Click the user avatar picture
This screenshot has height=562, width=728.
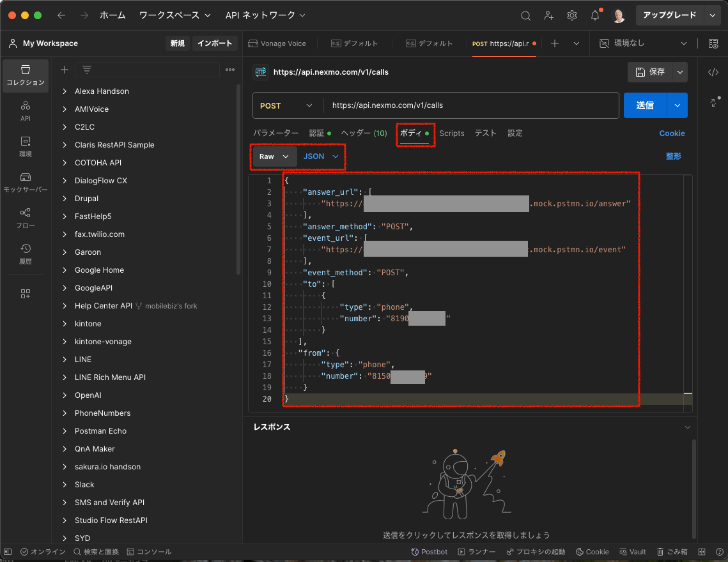pyautogui.click(x=619, y=16)
